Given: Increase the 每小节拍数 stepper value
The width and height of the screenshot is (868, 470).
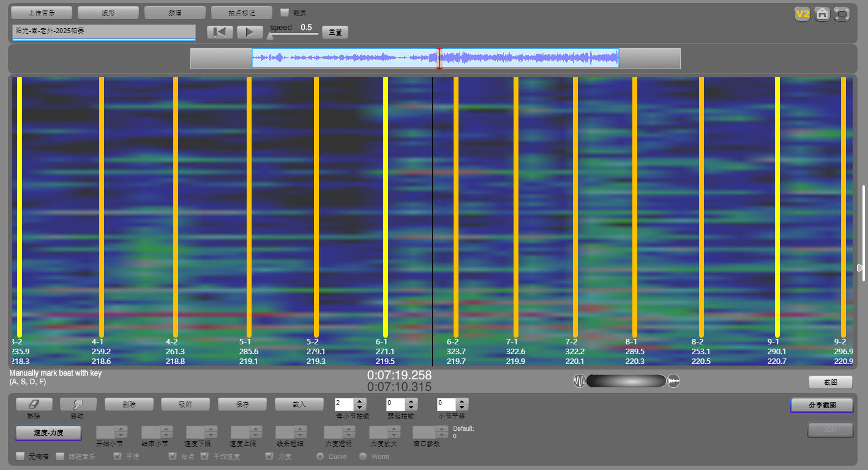Looking at the screenshot, I should coord(360,401).
